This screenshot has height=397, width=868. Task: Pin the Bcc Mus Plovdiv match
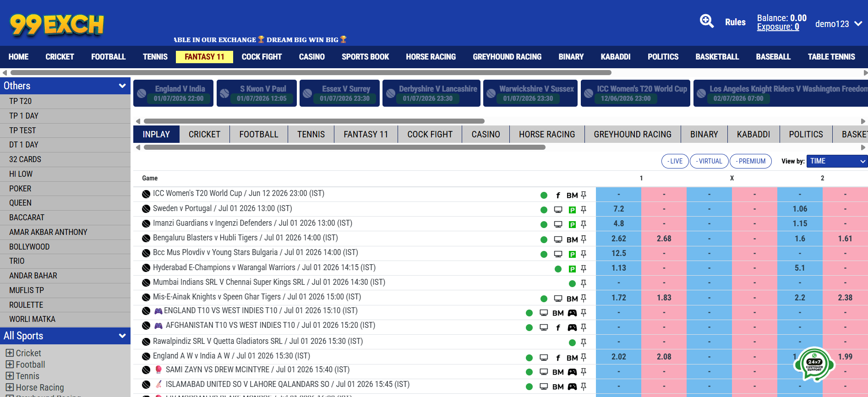coord(584,254)
